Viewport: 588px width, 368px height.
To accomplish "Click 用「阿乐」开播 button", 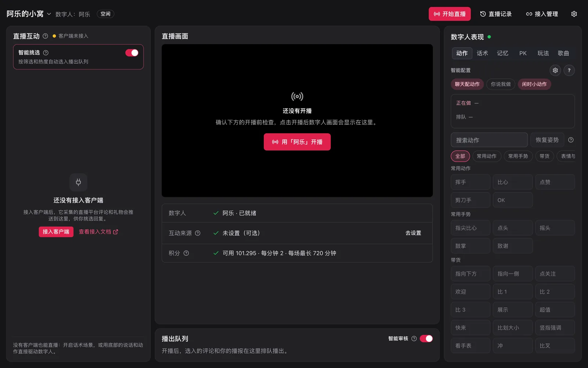I will pyautogui.click(x=297, y=142).
